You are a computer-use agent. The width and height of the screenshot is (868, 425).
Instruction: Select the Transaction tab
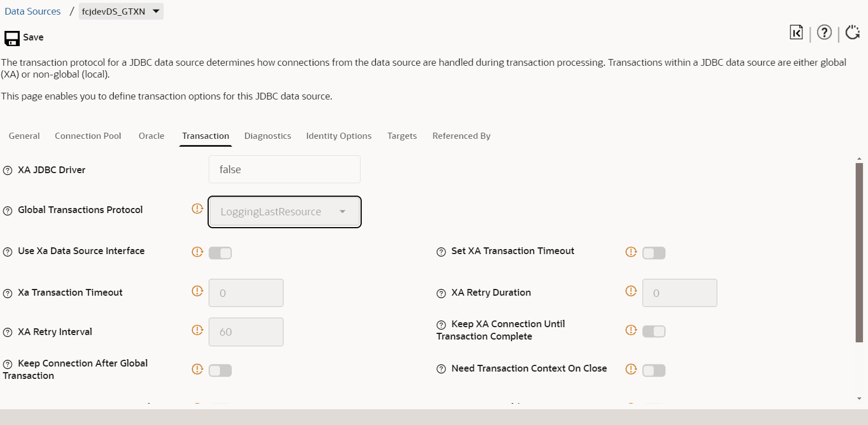(x=205, y=136)
